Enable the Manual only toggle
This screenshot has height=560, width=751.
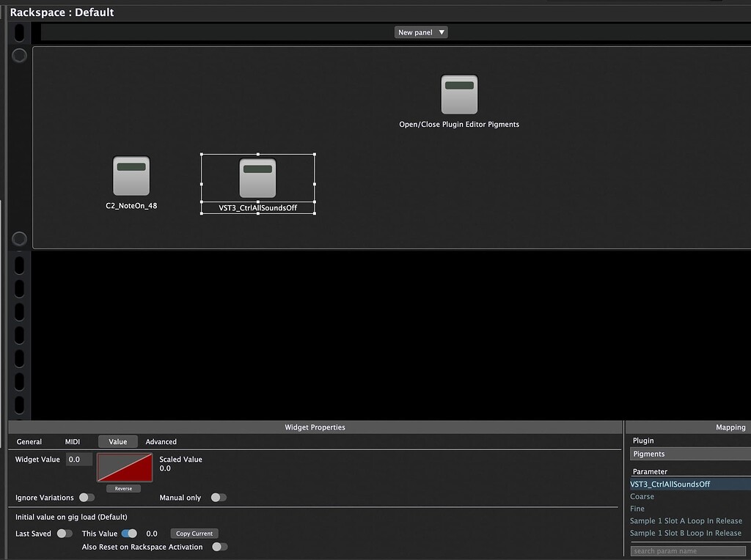[218, 497]
